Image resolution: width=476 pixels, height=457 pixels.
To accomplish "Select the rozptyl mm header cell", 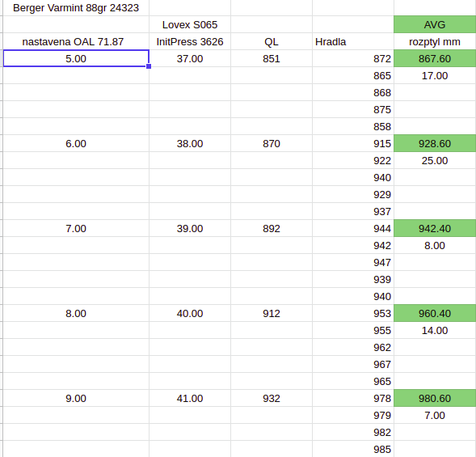I will coord(435,41).
